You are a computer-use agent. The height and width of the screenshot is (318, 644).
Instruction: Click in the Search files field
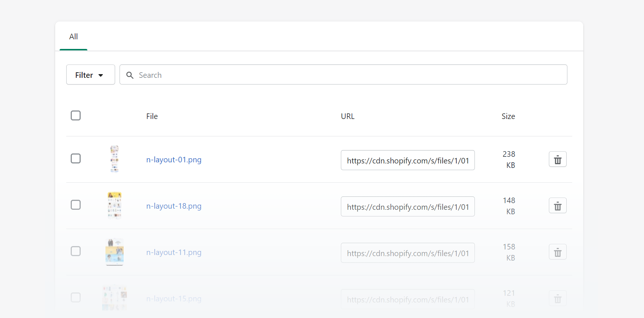tap(348, 75)
